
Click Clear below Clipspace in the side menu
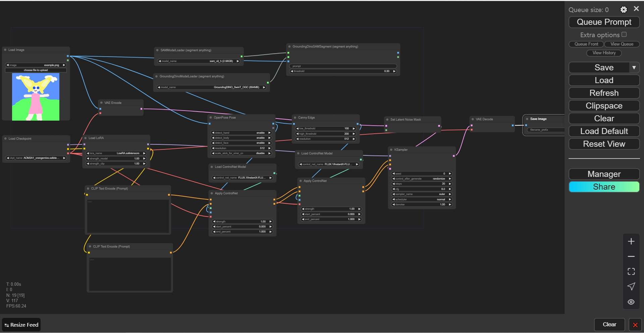(x=604, y=119)
